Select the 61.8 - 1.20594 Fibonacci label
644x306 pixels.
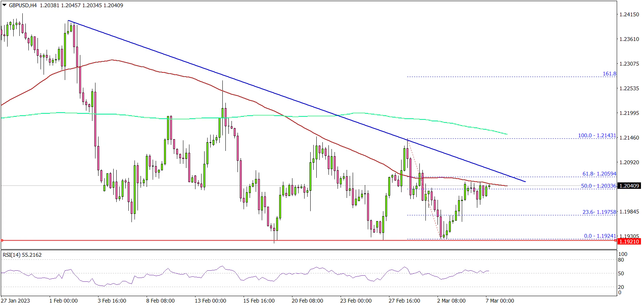(x=599, y=174)
